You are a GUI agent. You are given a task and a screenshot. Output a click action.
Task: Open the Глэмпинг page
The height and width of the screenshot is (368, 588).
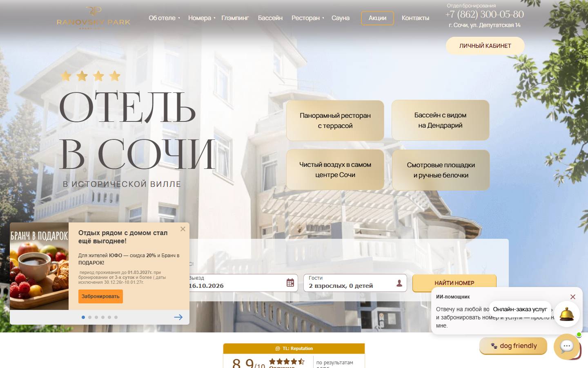tap(235, 18)
